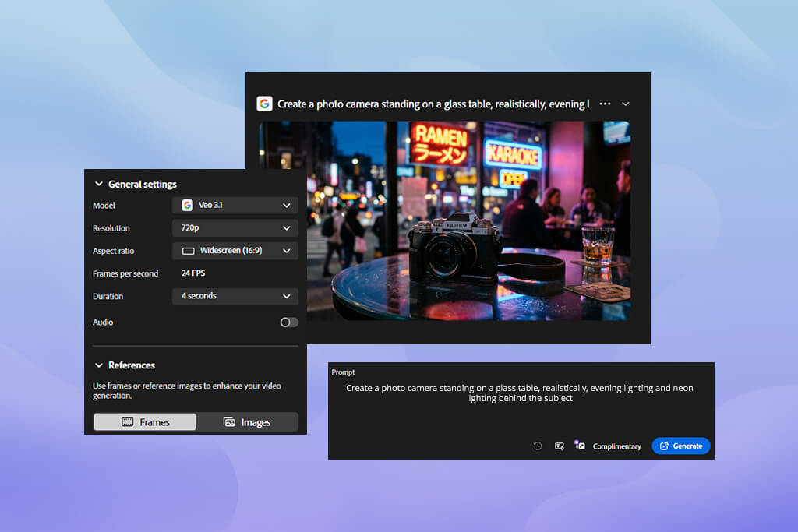Click the generation title text beginning 'Create a photo camera'
Viewport: 798px width, 532px height.
(x=433, y=104)
